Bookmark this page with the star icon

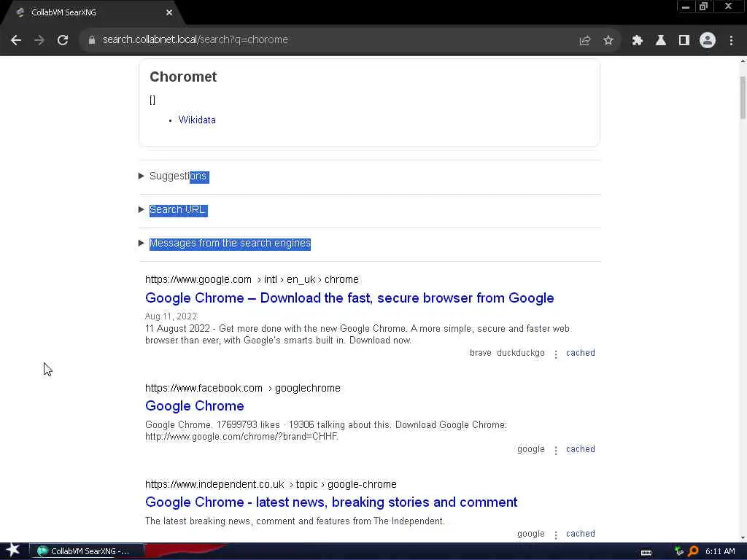608,41
